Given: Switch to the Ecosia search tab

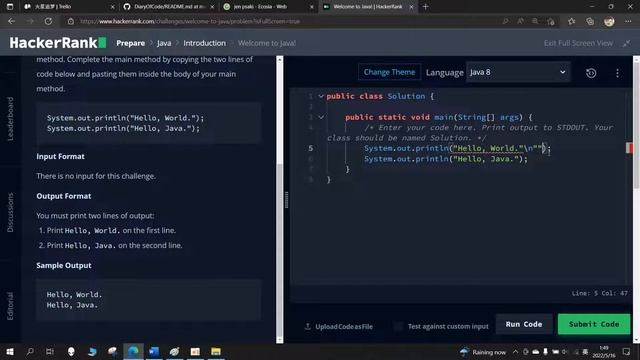Looking at the screenshot, I should [268, 7].
